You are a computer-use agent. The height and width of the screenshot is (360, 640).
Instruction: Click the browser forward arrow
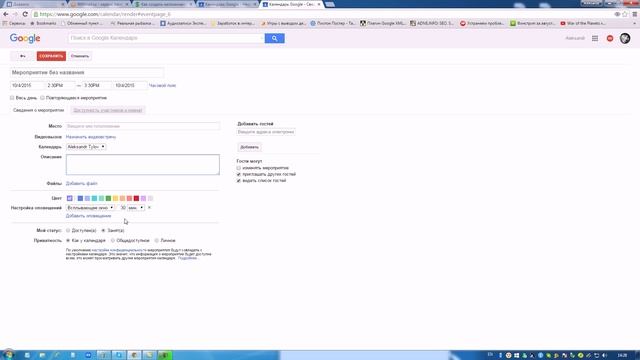[x=15, y=14]
